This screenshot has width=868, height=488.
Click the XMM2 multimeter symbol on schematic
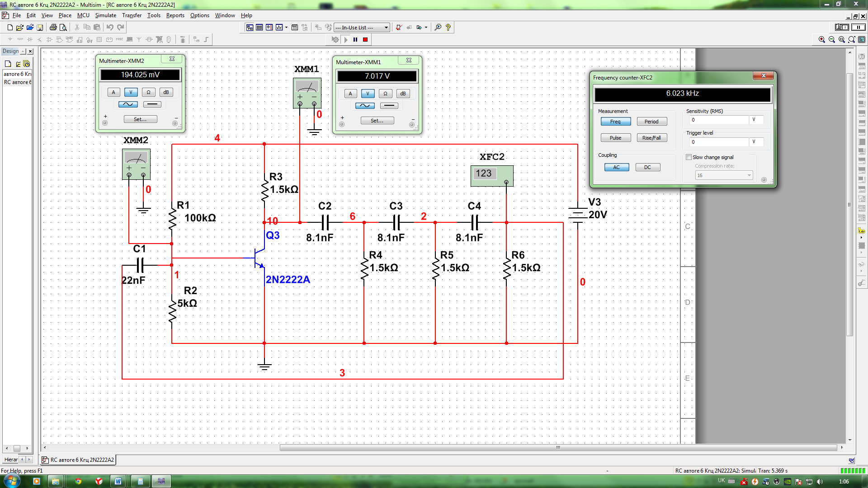click(x=136, y=164)
